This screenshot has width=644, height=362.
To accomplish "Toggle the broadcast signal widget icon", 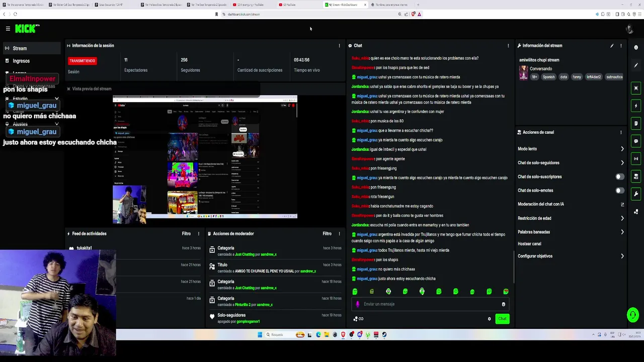I will point(636,159).
